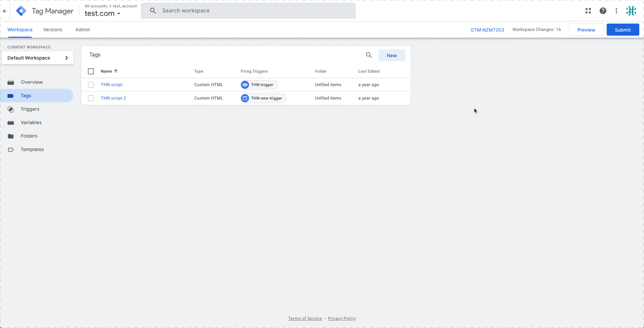This screenshot has width=644, height=328.
Task: Click Unfiled items in the THN script row
Action: coord(328,85)
